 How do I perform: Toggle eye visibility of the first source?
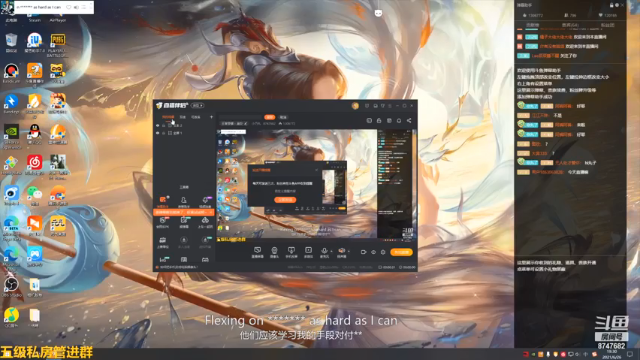point(158,126)
